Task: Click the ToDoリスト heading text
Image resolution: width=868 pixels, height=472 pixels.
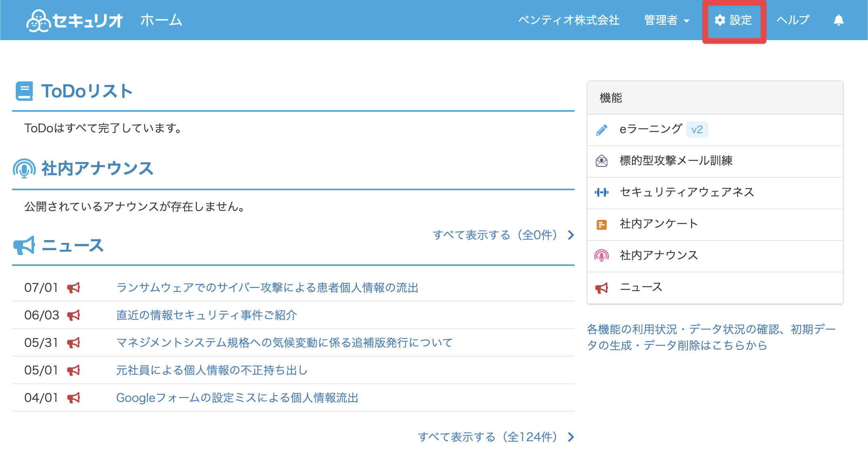Action: click(x=87, y=91)
